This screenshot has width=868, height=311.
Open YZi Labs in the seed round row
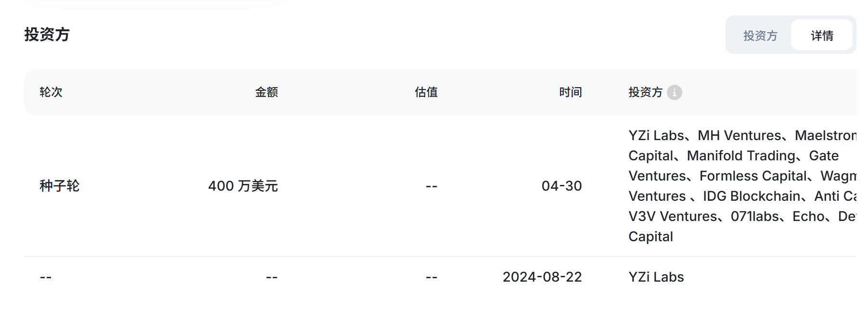pyautogui.click(x=656, y=136)
